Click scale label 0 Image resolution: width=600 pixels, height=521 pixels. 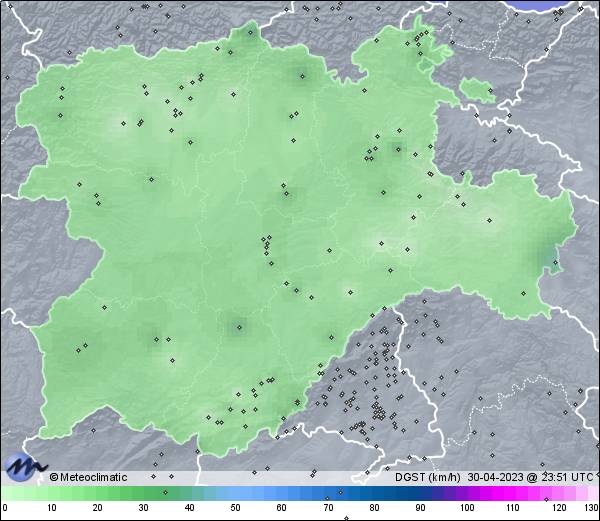(5, 508)
